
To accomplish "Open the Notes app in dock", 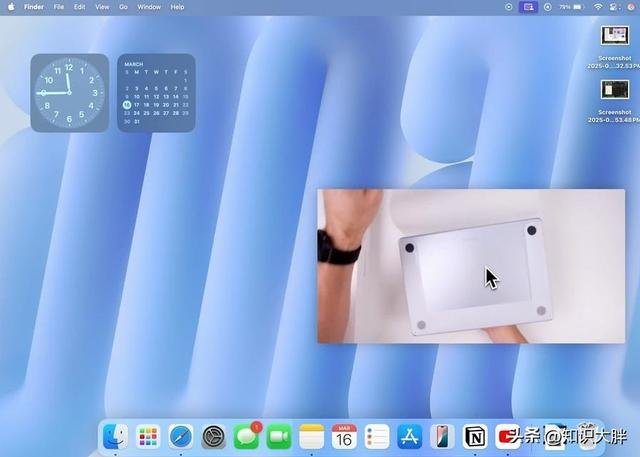I will pyautogui.click(x=312, y=436).
